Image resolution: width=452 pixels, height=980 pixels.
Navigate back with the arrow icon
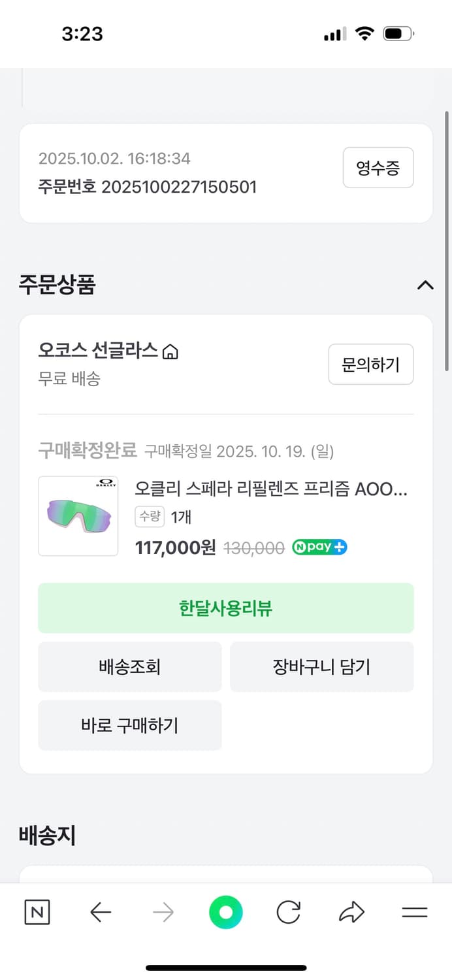100,913
